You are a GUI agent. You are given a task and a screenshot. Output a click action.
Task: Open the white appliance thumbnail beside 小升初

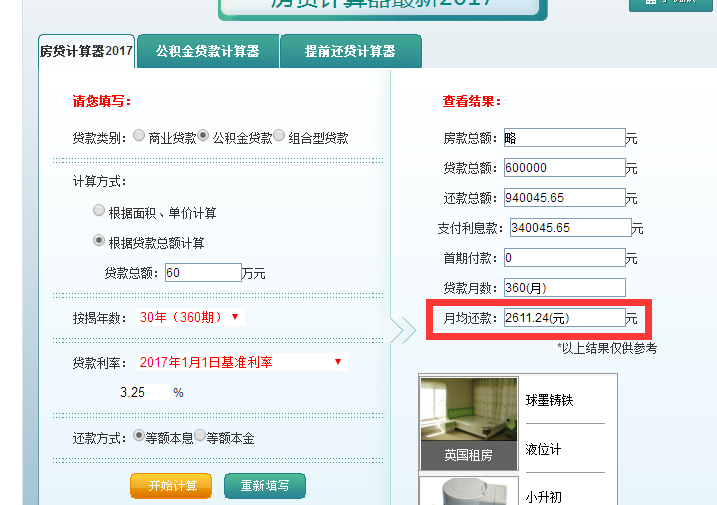(469, 491)
